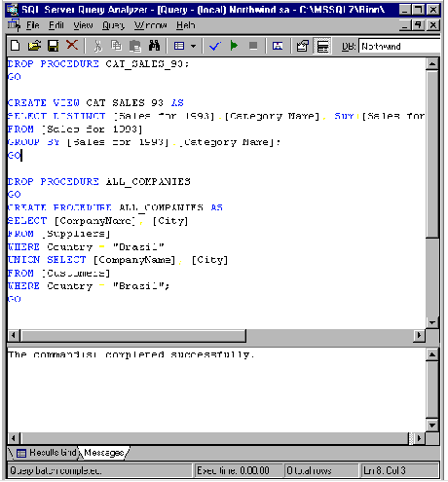Switch to the Messages tab
The height and width of the screenshot is (482, 448).
pos(104,452)
